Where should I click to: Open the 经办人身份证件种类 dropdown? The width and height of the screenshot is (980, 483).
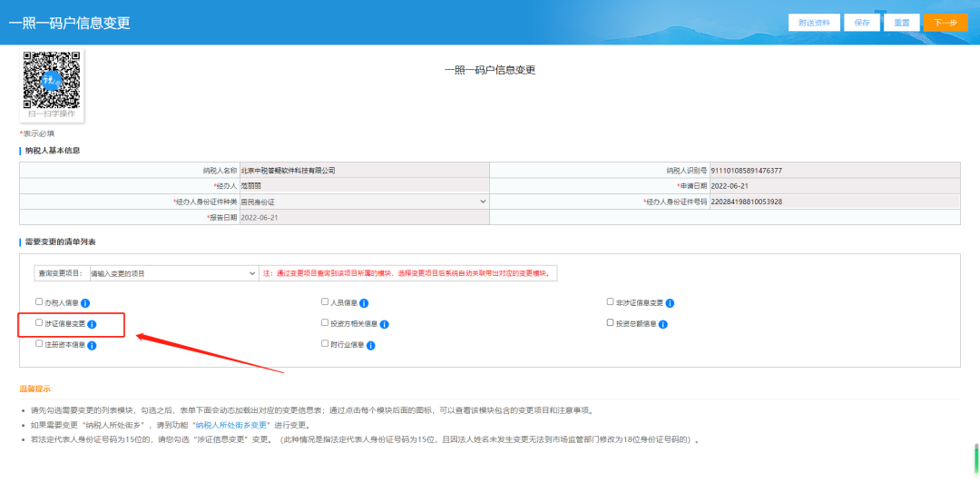pyautogui.click(x=363, y=201)
